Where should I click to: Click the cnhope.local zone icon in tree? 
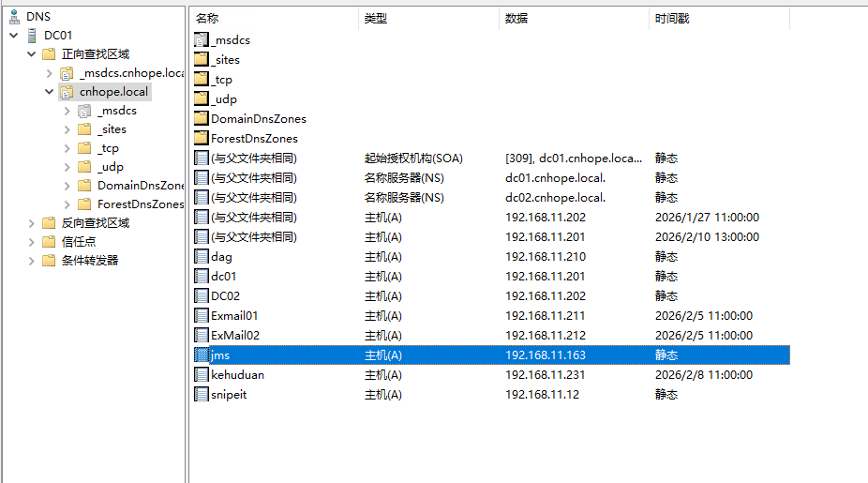[x=67, y=92]
